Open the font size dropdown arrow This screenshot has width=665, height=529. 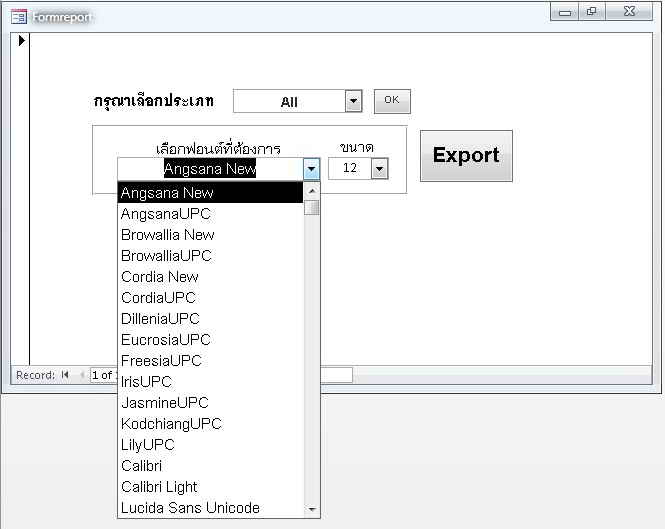click(x=380, y=169)
